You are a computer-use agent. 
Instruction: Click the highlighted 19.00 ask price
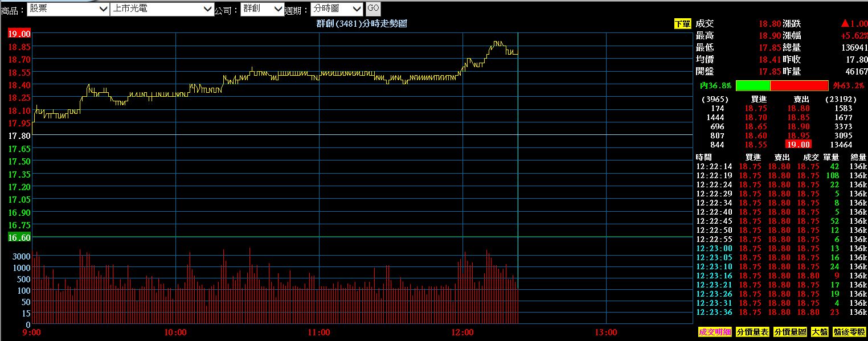(x=798, y=145)
